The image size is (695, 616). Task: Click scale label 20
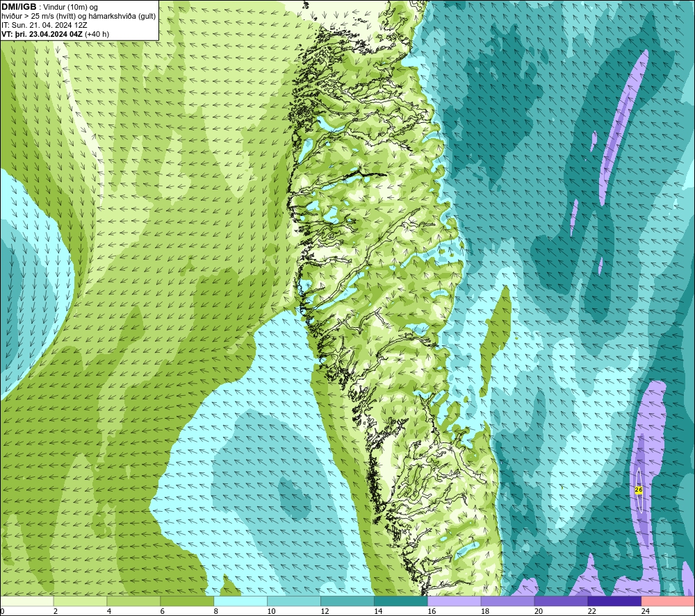(x=539, y=611)
